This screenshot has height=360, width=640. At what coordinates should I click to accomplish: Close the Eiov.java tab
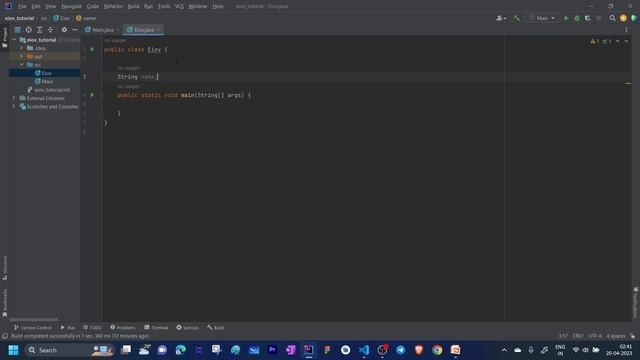pos(159,30)
